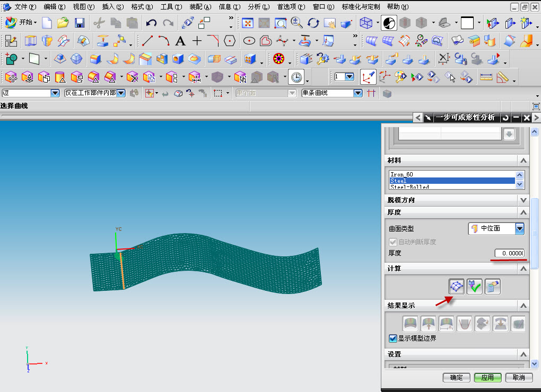Open the 边 type filter dropdown
Screen dimensions: 541x392
[55, 93]
